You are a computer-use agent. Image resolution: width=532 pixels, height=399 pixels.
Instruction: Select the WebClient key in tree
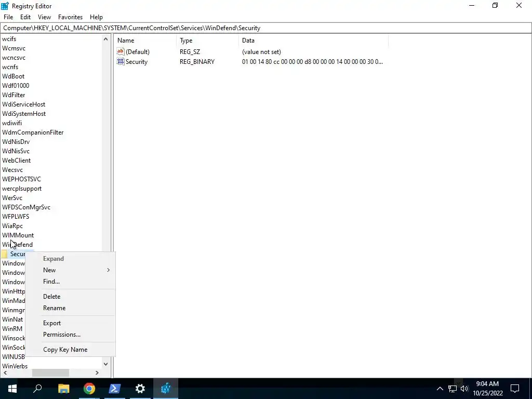pyautogui.click(x=16, y=161)
